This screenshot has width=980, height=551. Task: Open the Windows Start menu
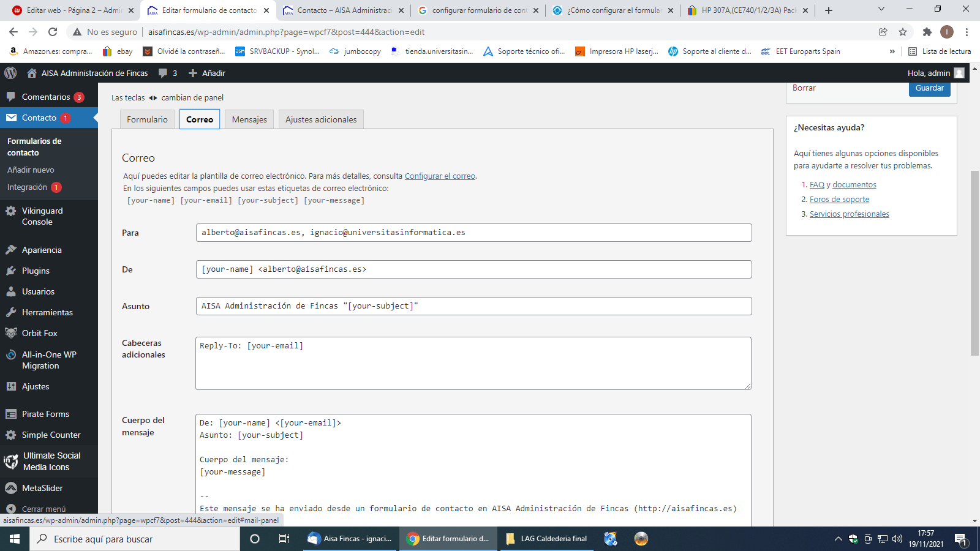(15, 539)
